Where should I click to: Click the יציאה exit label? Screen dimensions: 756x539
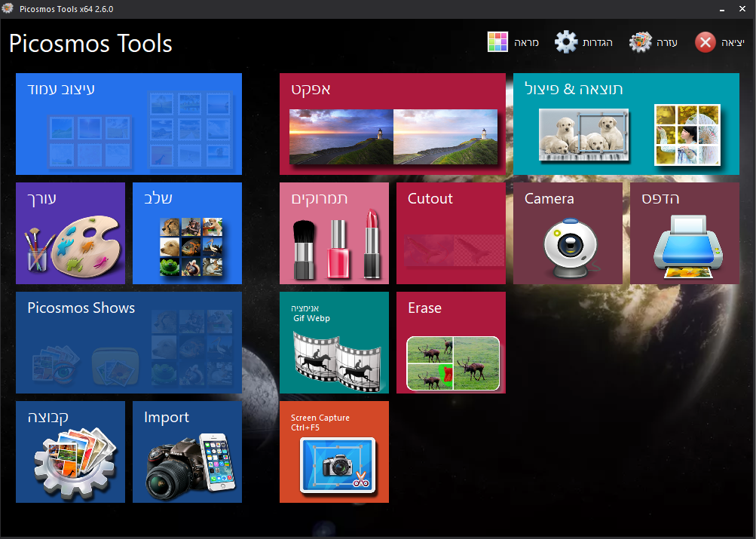click(x=733, y=43)
